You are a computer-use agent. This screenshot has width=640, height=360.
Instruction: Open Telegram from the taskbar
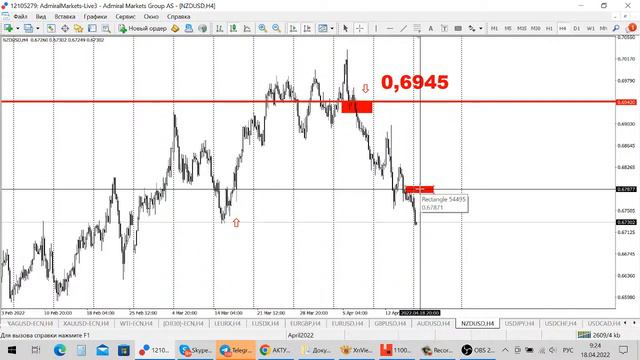click(x=236, y=350)
